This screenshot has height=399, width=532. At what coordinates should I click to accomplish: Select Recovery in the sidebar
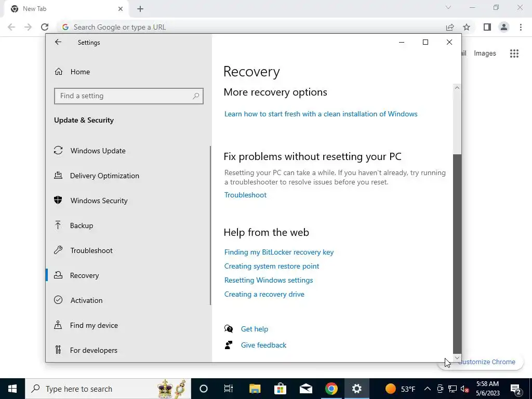(x=85, y=275)
